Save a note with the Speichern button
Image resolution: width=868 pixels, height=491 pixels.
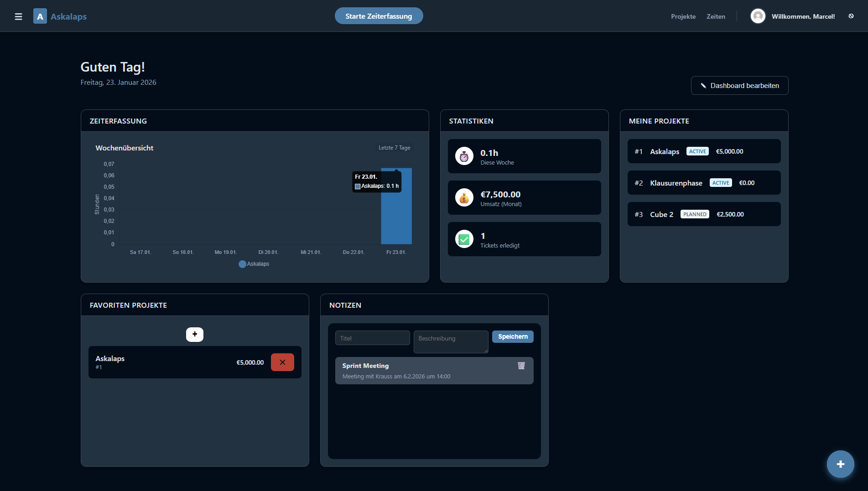pyautogui.click(x=512, y=336)
